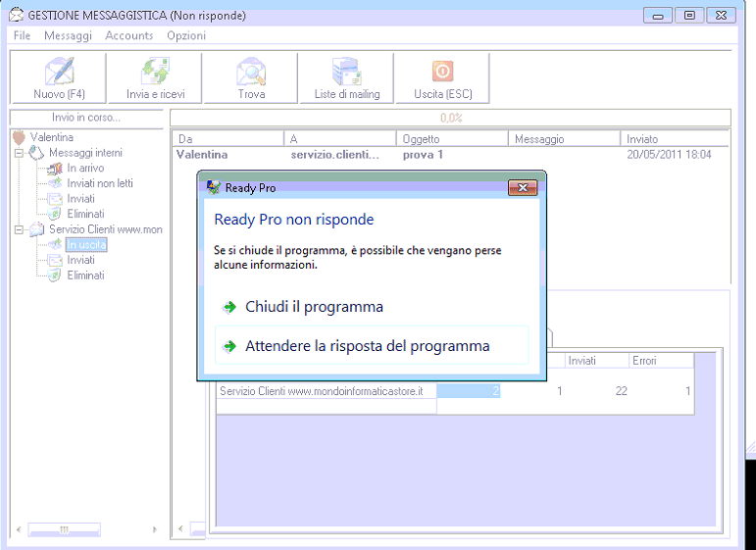Image resolution: width=756 pixels, height=550 pixels.
Task: Click the In uscita outbox icon
Action: (x=55, y=244)
